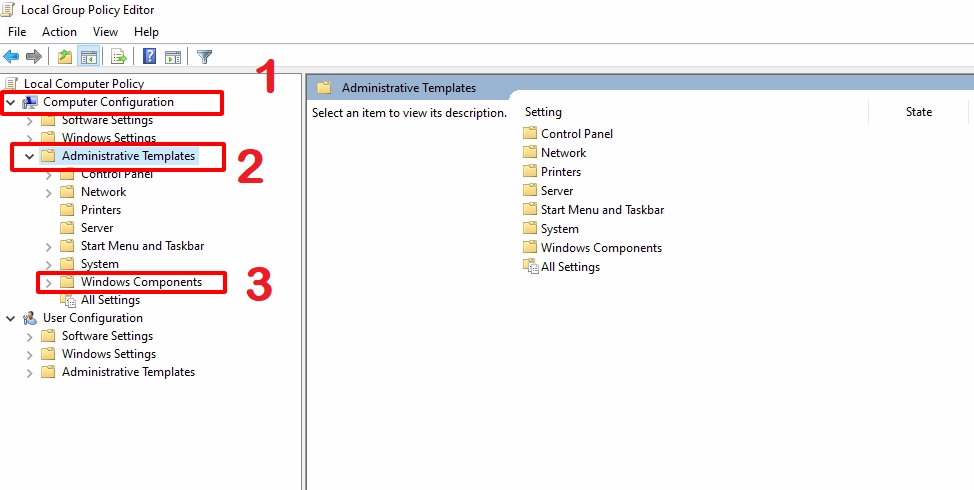The width and height of the screenshot is (974, 490).
Task: Select Start Menu and Taskbar text, right pane
Action: [603, 210]
